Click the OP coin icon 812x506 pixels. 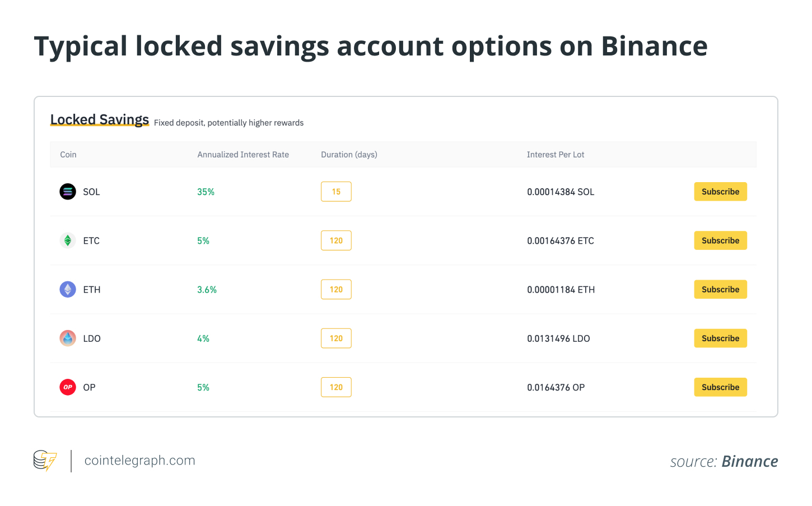point(68,387)
